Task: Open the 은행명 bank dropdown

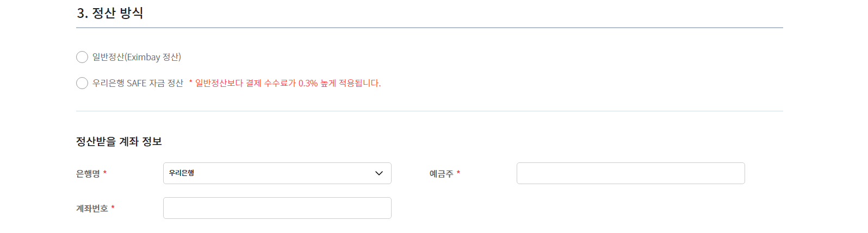Action: (277, 173)
